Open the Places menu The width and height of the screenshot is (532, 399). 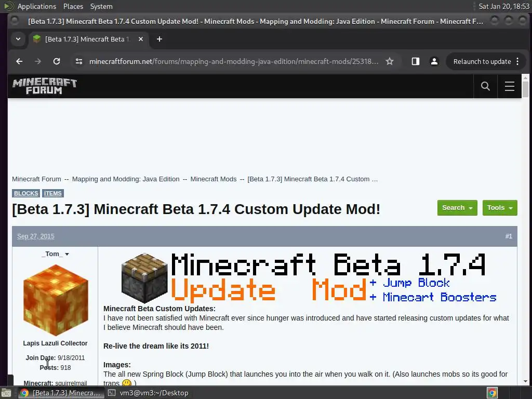click(x=73, y=6)
